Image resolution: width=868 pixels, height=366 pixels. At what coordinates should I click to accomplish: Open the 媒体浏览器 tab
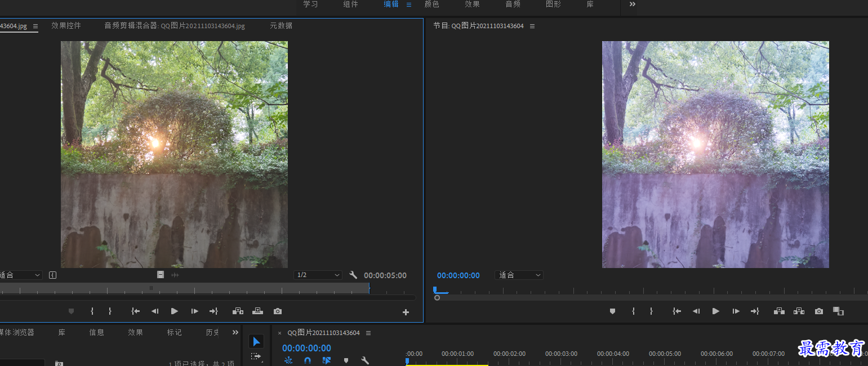click(16, 332)
